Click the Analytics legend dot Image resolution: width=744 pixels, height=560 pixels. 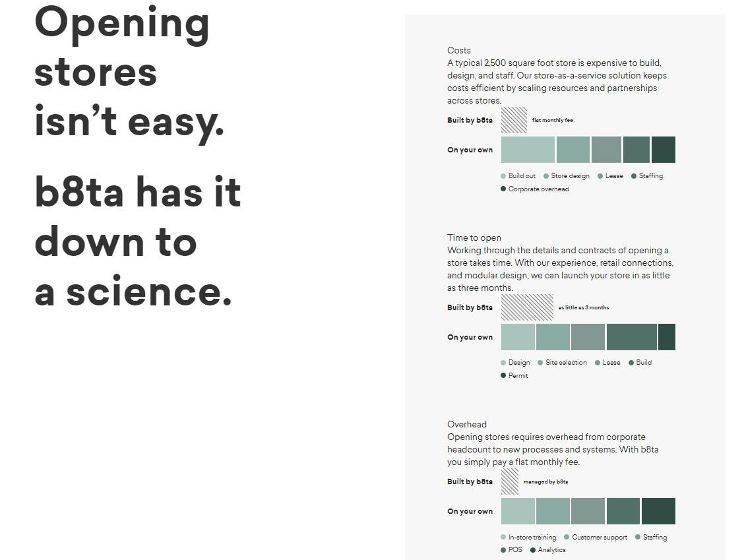tap(533, 550)
